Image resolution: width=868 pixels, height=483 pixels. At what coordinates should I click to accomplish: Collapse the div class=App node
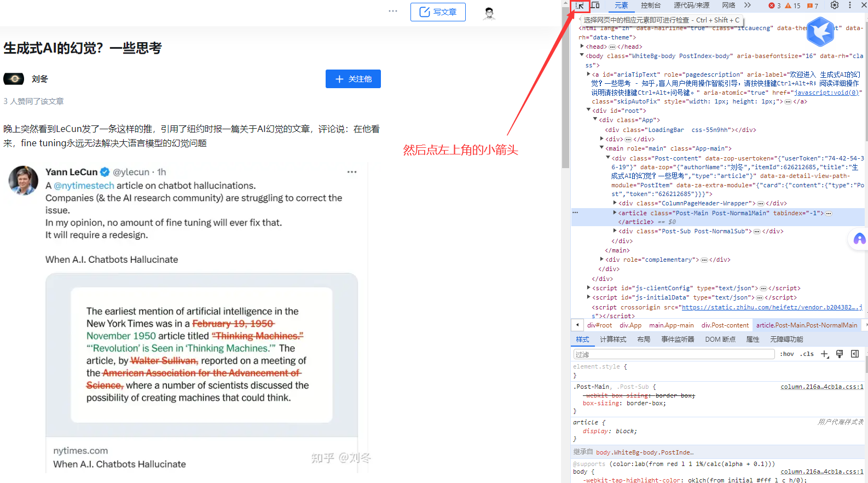tap(595, 119)
